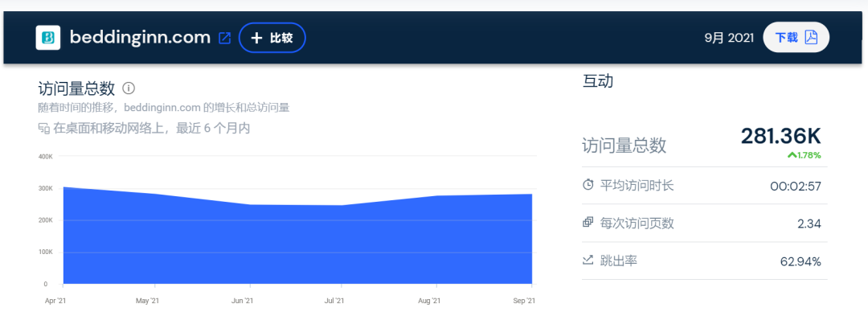Click the 每次访问页数 label

point(637,223)
